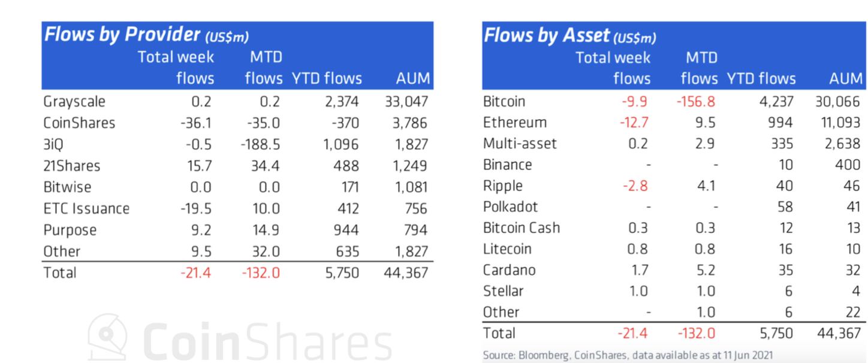
Task: Click the Grayscale row label
Action: [74, 101]
